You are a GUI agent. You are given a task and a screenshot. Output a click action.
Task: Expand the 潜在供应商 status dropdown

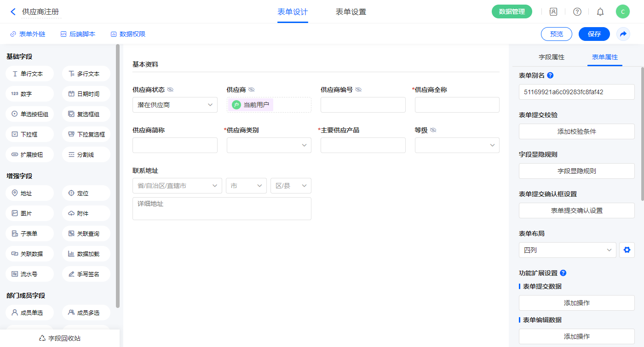click(x=175, y=105)
